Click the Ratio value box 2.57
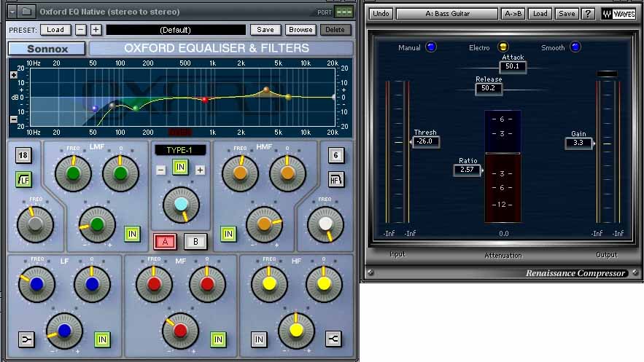 467,170
